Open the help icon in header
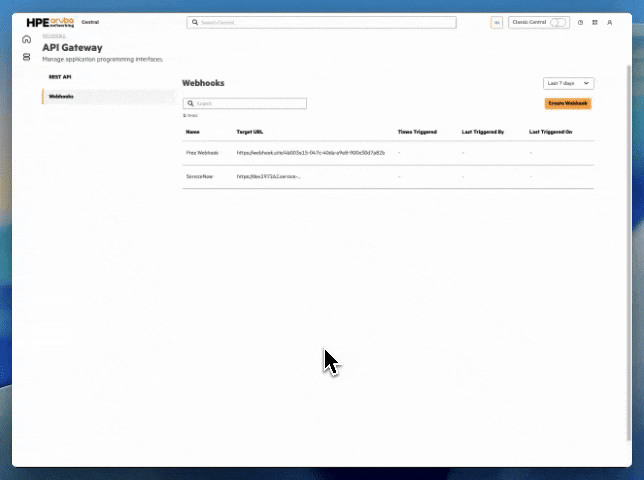This screenshot has width=644, height=480. coord(580,23)
